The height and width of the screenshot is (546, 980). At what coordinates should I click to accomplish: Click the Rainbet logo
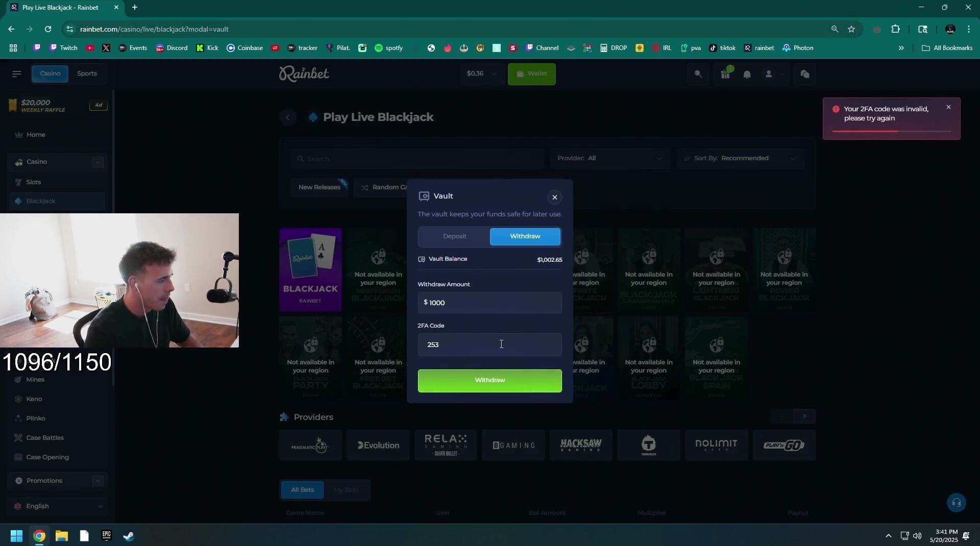click(304, 74)
